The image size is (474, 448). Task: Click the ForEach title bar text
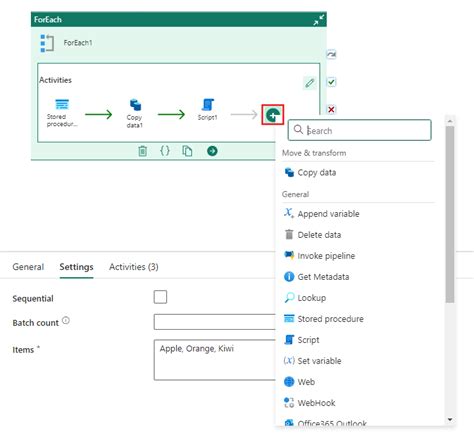pyautogui.click(x=48, y=20)
